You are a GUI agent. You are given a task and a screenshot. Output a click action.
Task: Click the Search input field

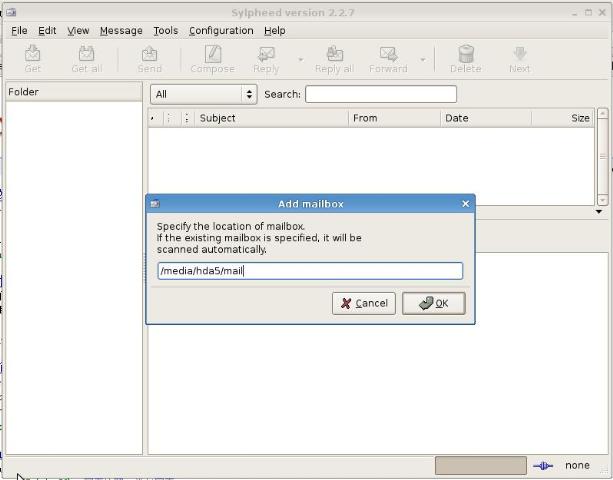pyautogui.click(x=380, y=94)
